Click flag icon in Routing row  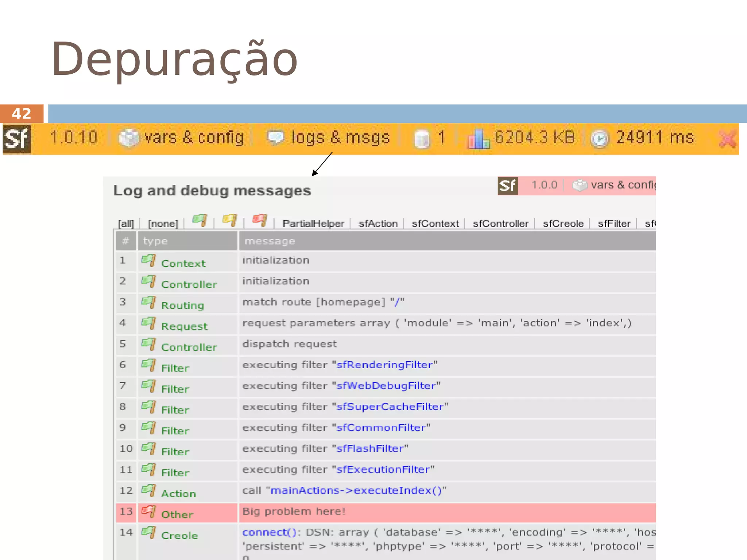(x=149, y=303)
